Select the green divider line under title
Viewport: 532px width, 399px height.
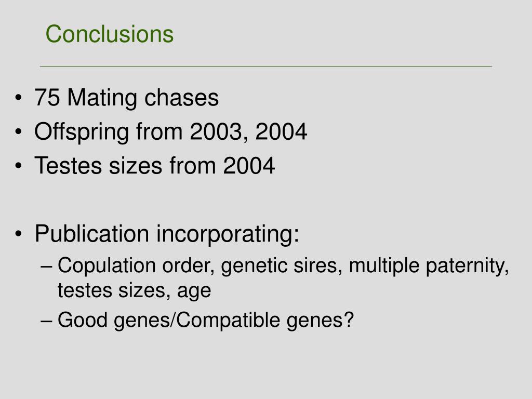tap(266, 66)
